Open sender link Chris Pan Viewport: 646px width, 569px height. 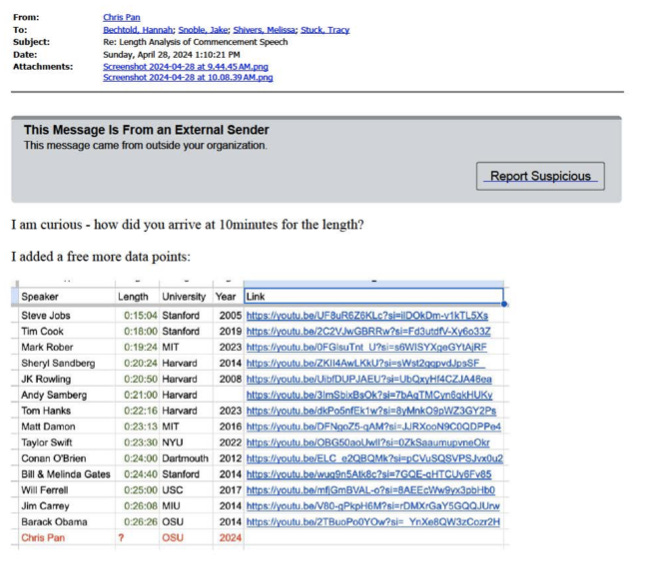tap(122, 17)
